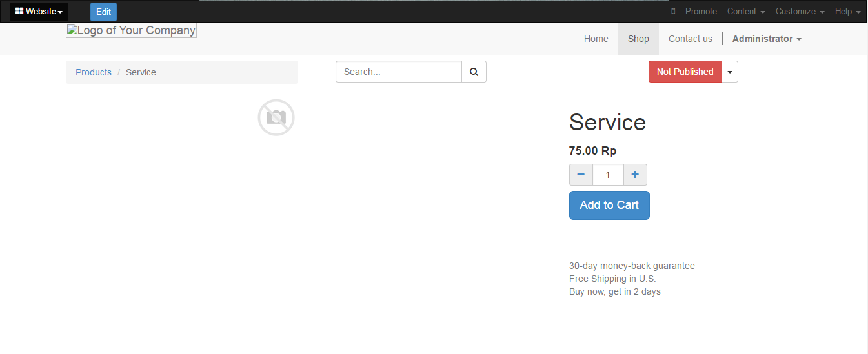The height and width of the screenshot is (354, 868).
Task: Open the Administrator user dropdown
Action: point(767,39)
